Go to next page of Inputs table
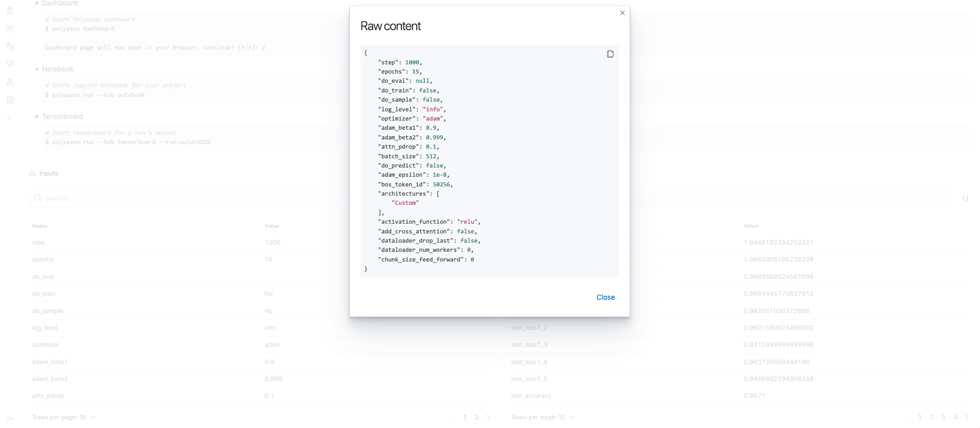 coord(488,417)
